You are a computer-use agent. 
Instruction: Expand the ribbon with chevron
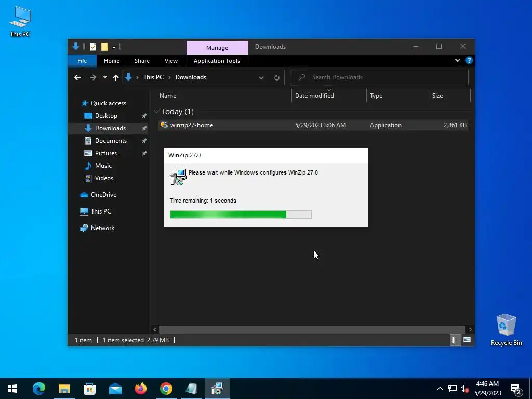[x=457, y=60]
